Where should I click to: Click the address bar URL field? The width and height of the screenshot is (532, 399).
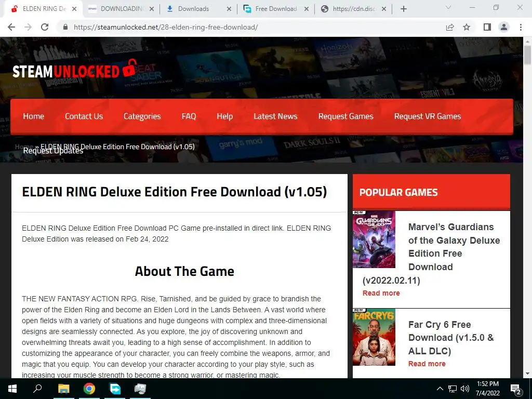coord(251,27)
